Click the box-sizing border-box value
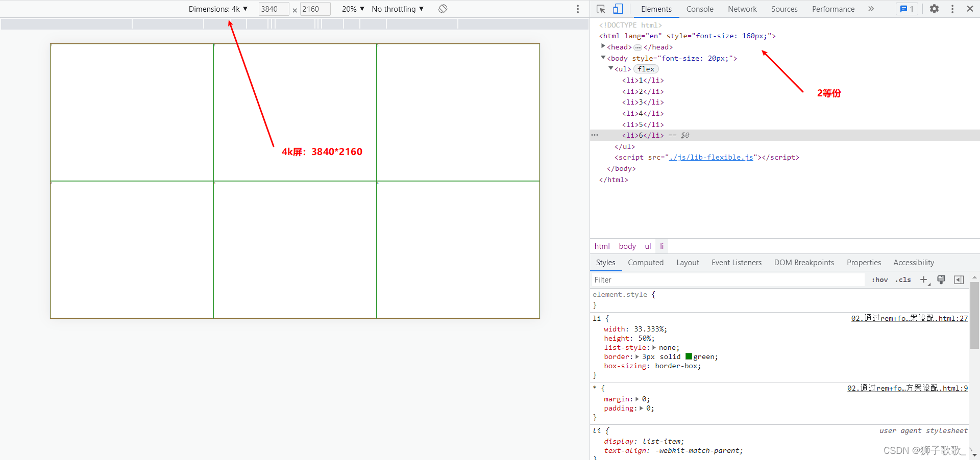Image resolution: width=980 pixels, height=460 pixels. point(676,366)
